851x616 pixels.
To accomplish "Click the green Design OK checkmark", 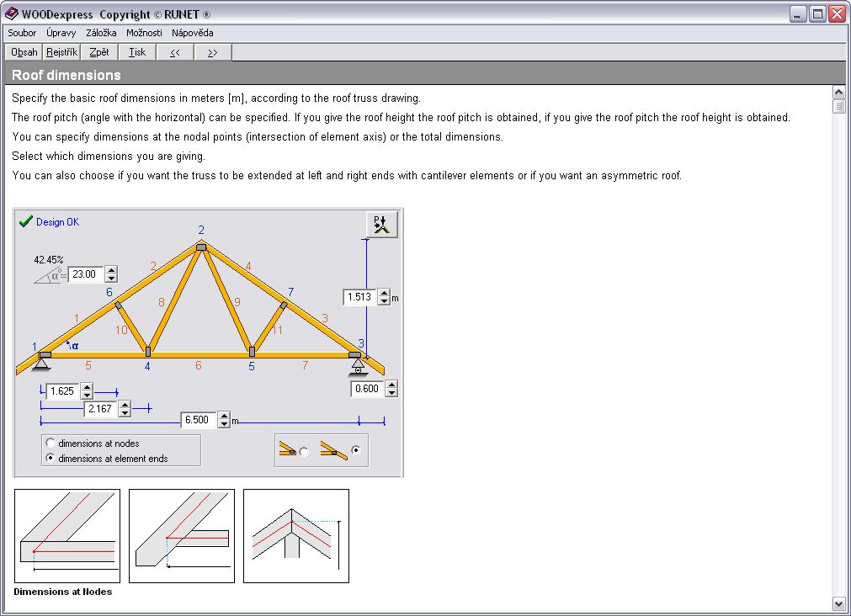I will pyautogui.click(x=25, y=222).
